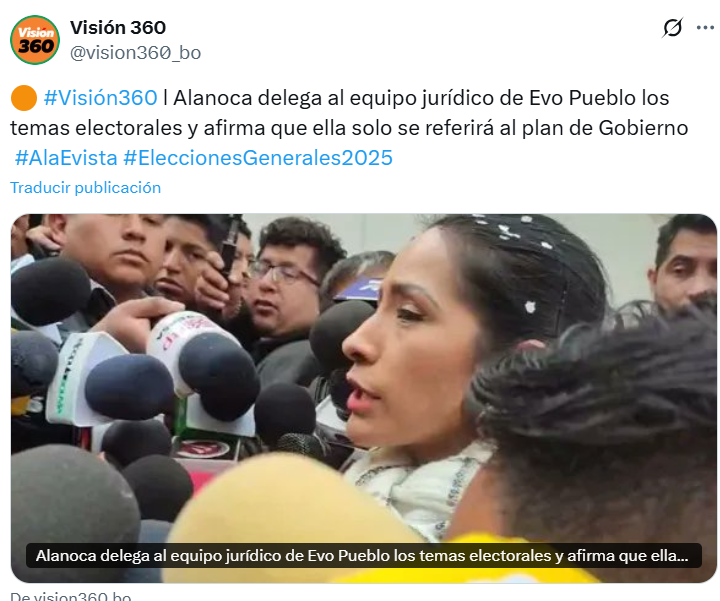This screenshot has height=601, width=720.
Task: Click the Grok explain-post icon
Action: pyautogui.click(x=672, y=28)
